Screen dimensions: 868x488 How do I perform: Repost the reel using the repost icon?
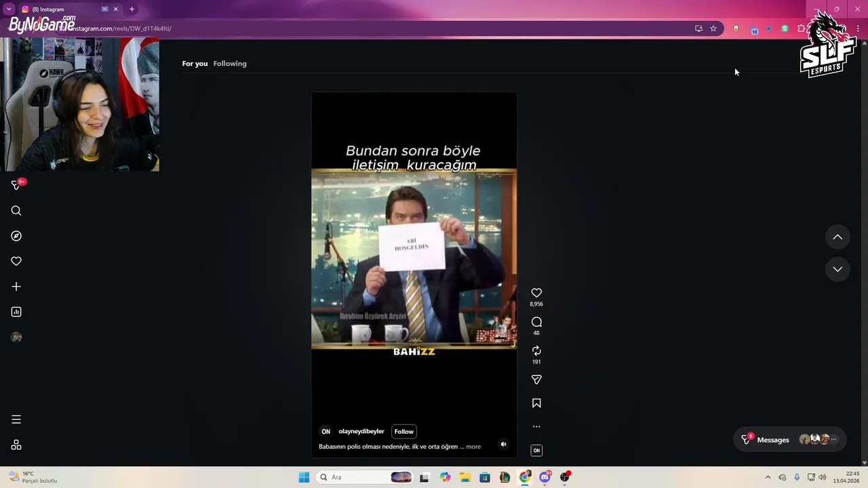point(536,350)
